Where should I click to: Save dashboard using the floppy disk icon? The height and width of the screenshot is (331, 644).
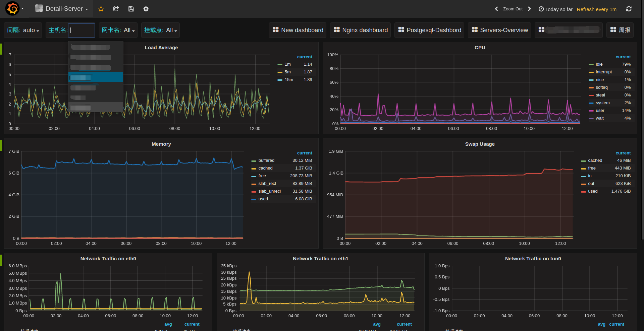[x=131, y=9]
